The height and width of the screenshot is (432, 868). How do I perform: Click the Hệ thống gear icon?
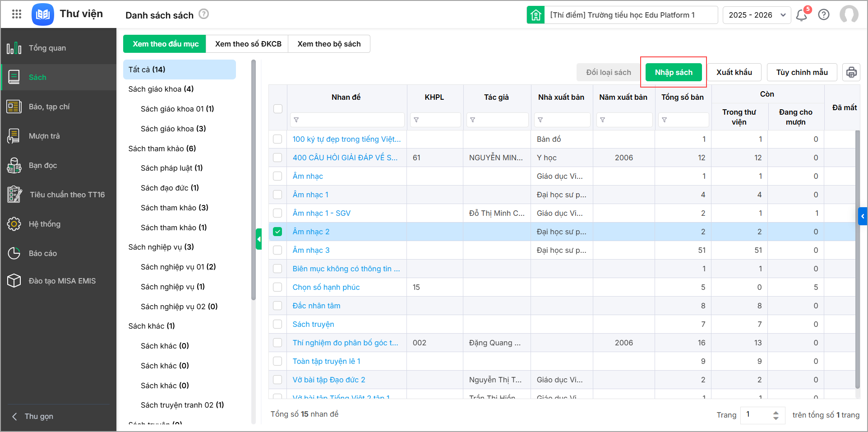pos(14,224)
